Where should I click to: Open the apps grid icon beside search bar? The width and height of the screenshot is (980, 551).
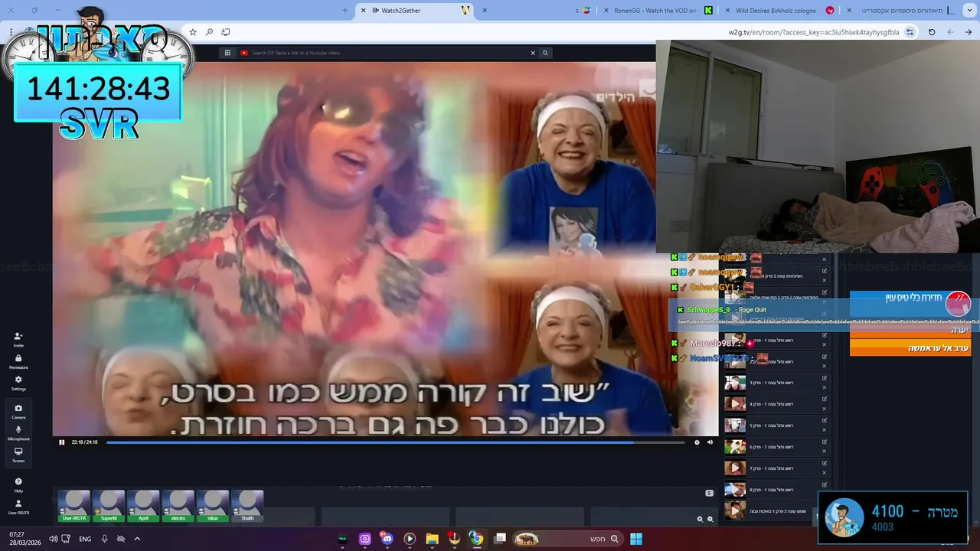coord(227,53)
